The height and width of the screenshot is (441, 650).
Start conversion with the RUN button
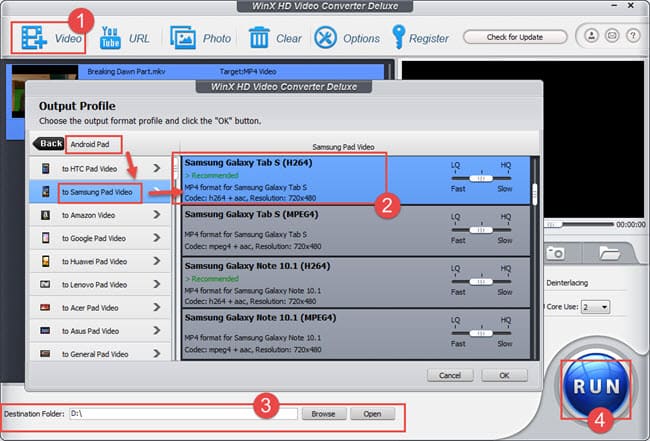click(596, 386)
